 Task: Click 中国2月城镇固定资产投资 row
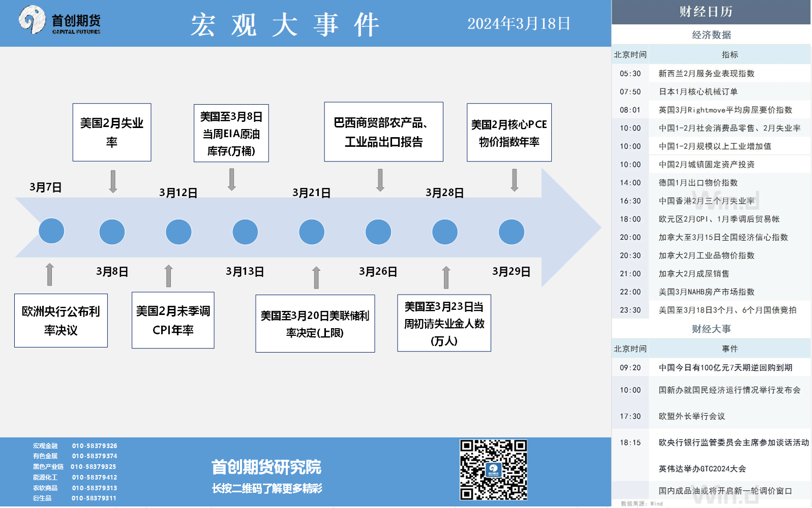(x=711, y=165)
